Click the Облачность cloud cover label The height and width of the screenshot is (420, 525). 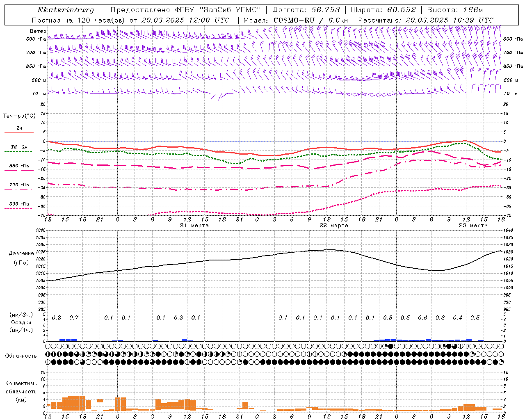coord(21,356)
